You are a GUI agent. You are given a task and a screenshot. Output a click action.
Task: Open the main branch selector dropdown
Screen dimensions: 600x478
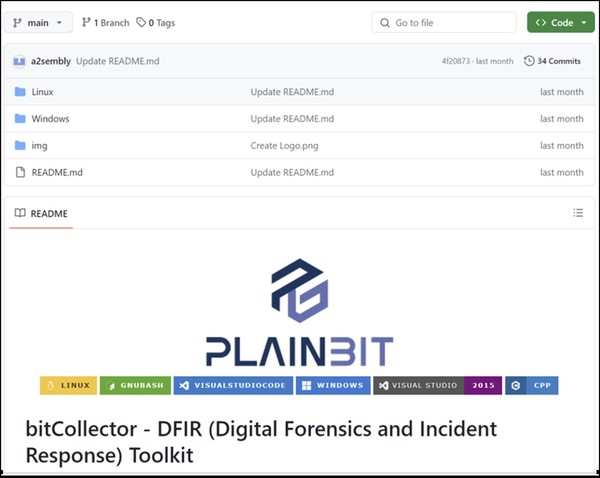pos(38,22)
